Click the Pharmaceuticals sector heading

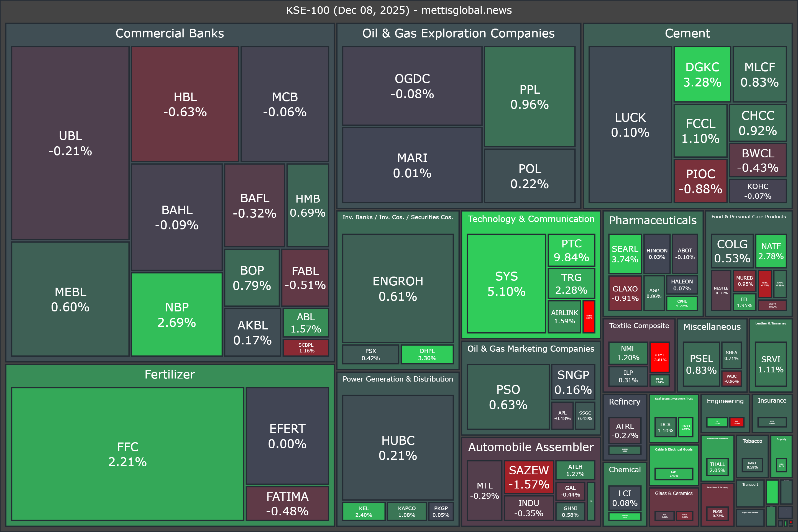point(653,220)
